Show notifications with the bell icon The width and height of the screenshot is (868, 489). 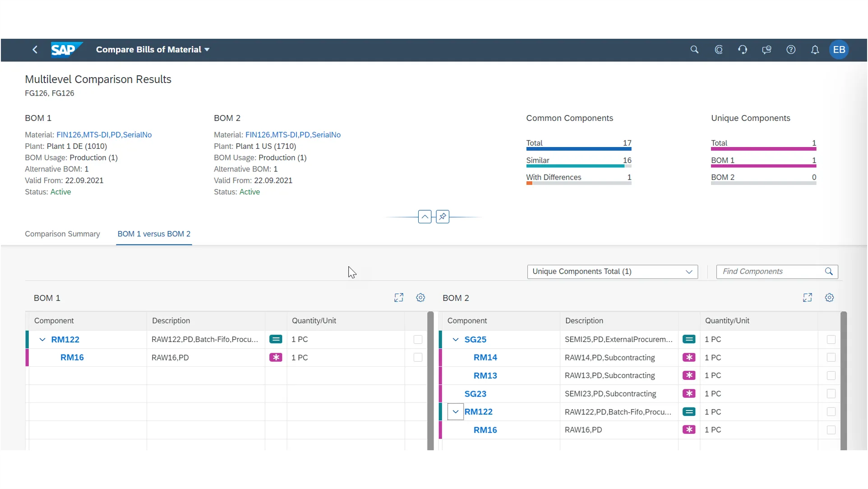(x=815, y=50)
